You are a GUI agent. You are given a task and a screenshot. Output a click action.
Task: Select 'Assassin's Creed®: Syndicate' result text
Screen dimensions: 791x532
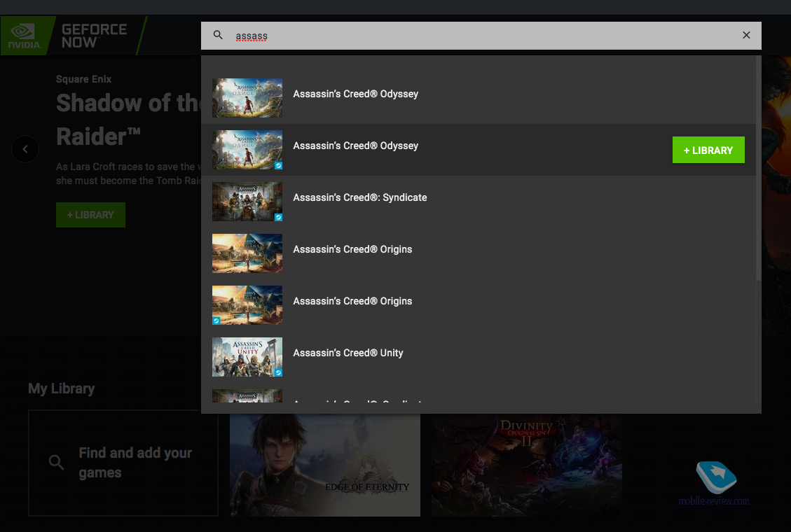click(359, 197)
